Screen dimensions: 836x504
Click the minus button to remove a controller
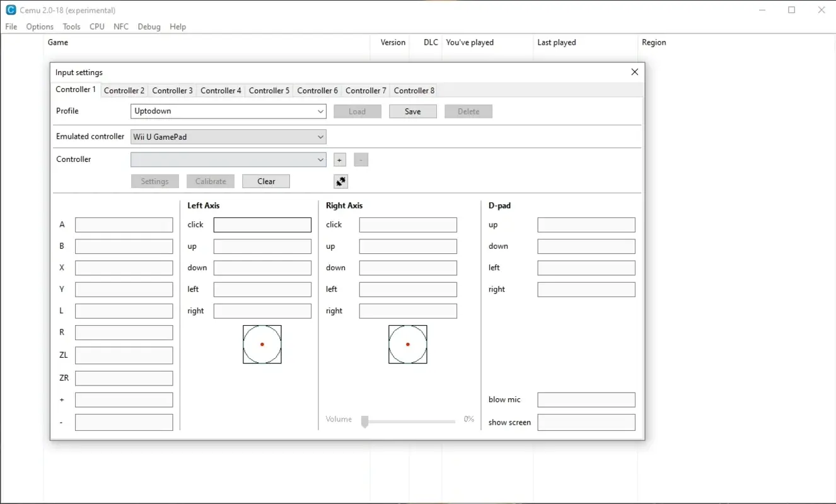[x=361, y=159]
